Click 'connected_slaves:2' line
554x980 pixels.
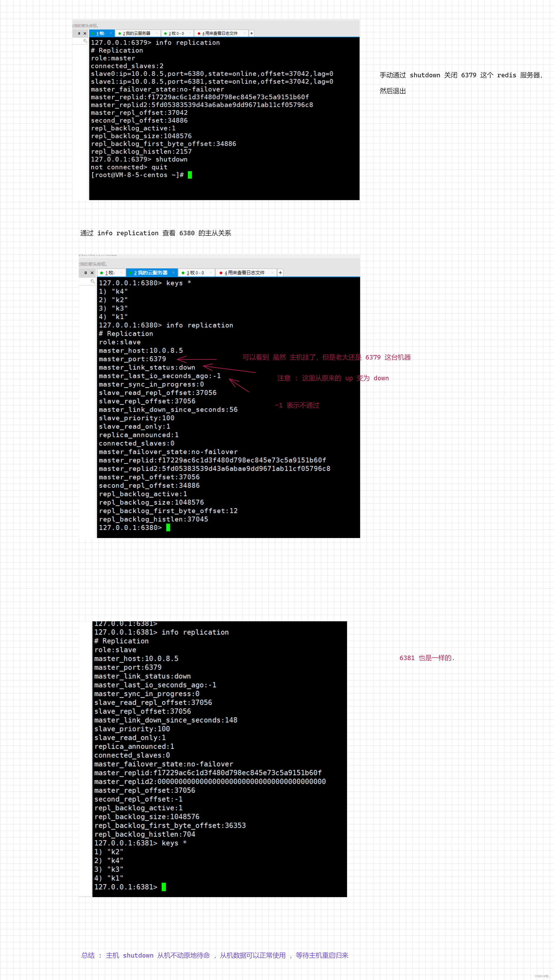pyautogui.click(x=127, y=66)
